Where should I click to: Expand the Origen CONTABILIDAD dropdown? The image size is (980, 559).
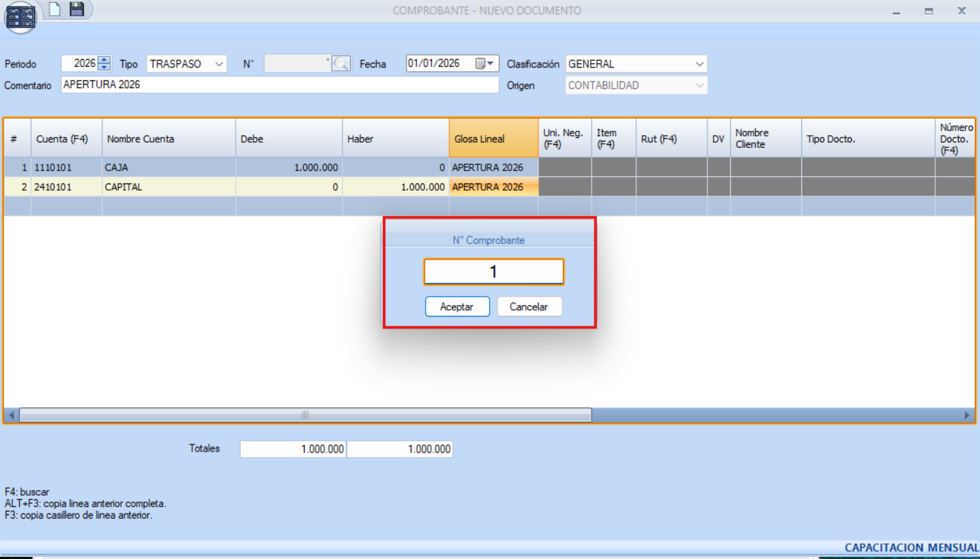(699, 85)
